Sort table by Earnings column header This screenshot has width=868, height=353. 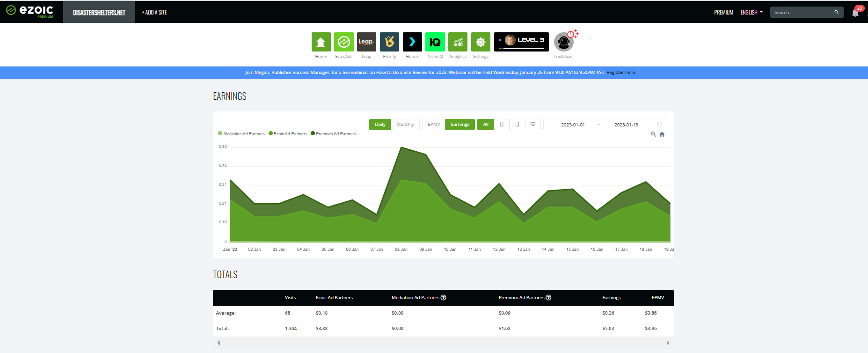(611, 298)
